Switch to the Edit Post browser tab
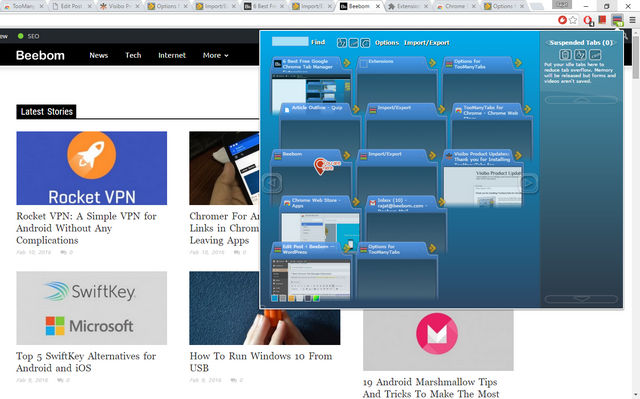Image resolution: width=640 pixels, height=399 pixels. click(72, 6)
